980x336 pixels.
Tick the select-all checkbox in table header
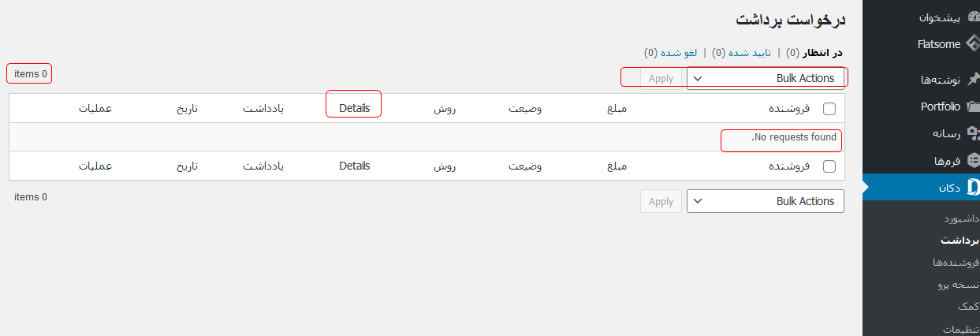tap(829, 109)
